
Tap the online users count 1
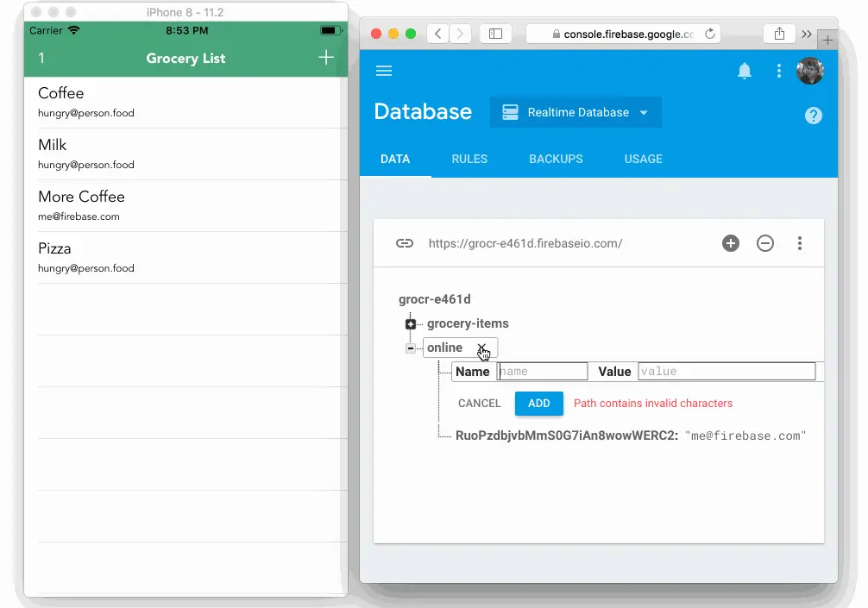tap(41, 58)
